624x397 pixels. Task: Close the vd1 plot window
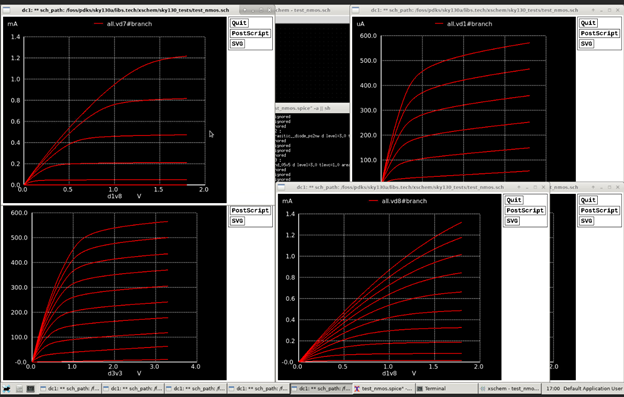(617, 10)
